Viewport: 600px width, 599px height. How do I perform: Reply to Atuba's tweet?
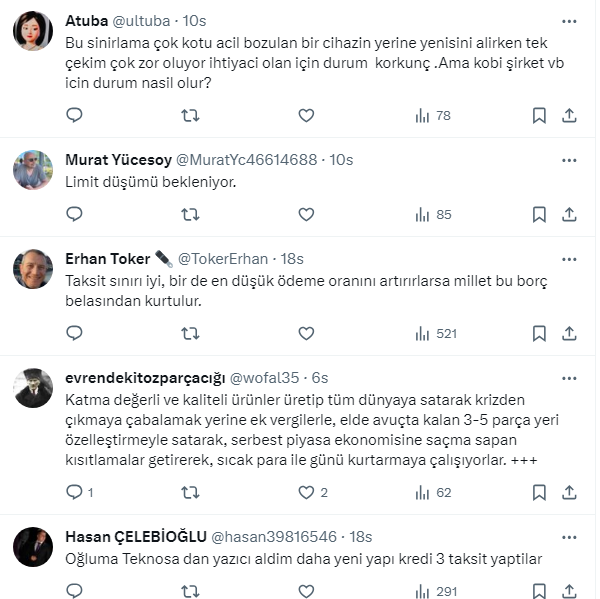(x=74, y=115)
